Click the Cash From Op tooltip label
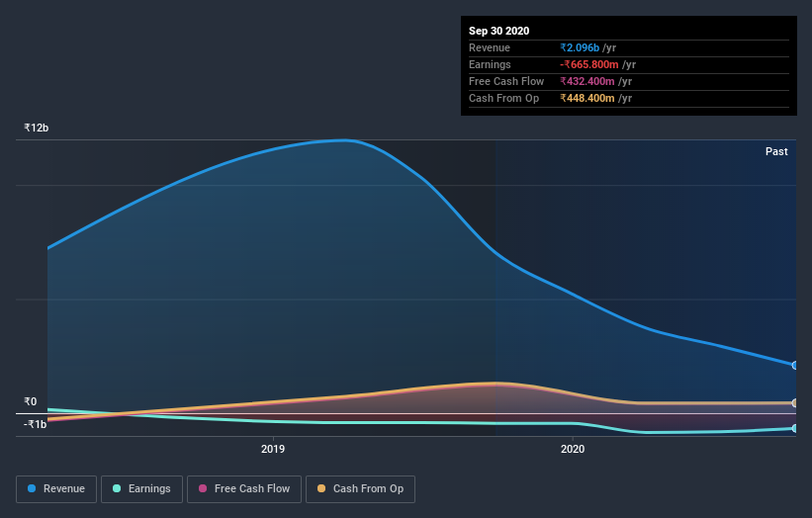The width and height of the screenshot is (812, 518). click(503, 98)
